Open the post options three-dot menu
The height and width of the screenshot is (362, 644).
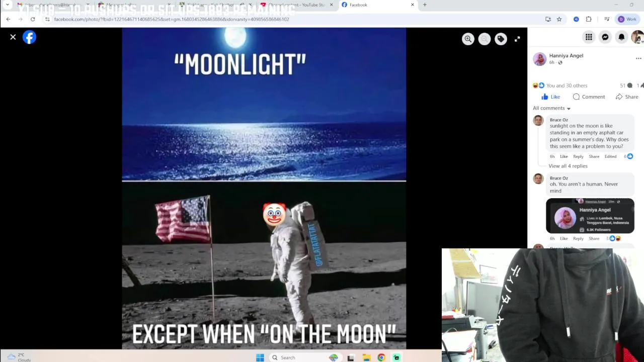coord(638,58)
